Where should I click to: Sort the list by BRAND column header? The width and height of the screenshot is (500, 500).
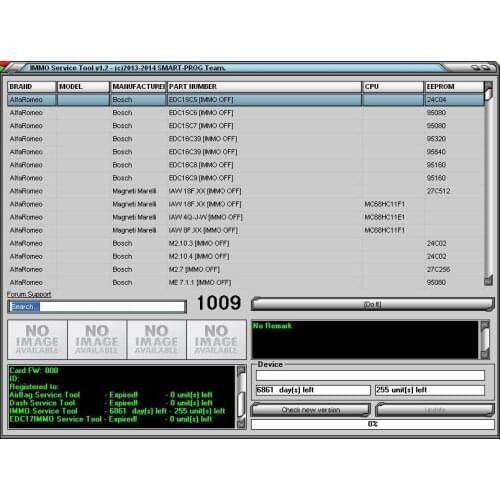(32, 87)
